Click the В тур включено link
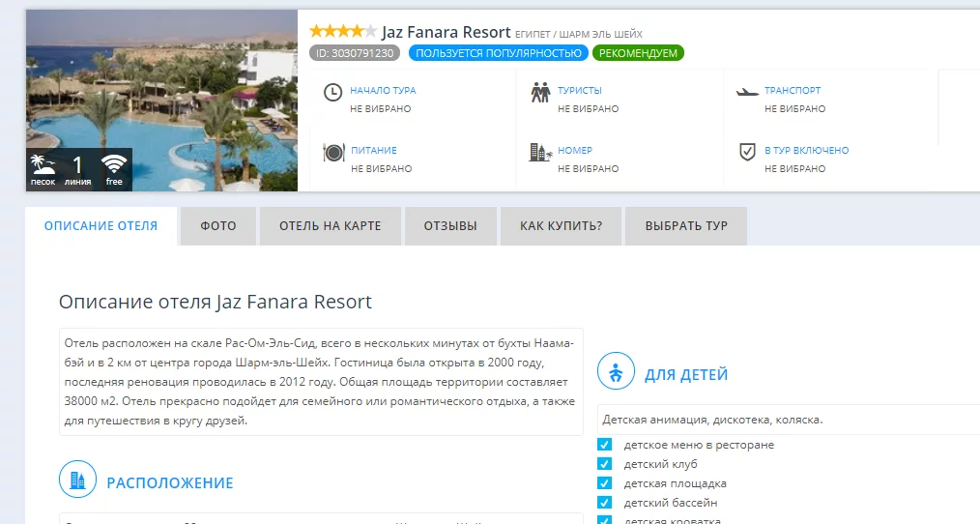Screen dimensions: 980x524 806,150
